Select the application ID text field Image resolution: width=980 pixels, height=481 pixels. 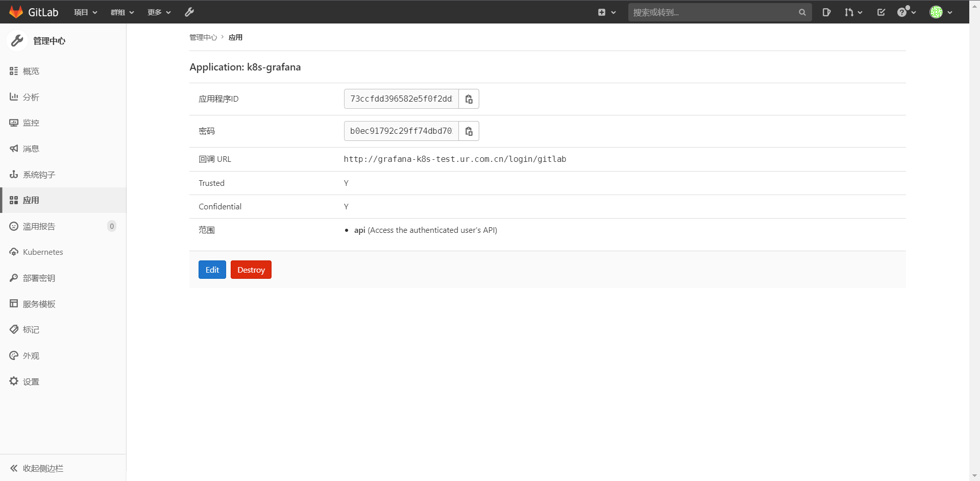pyautogui.click(x=401, y=99)
